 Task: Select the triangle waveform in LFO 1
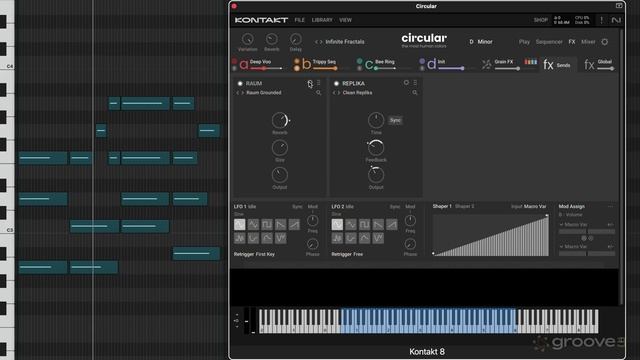tap(253, 224)
